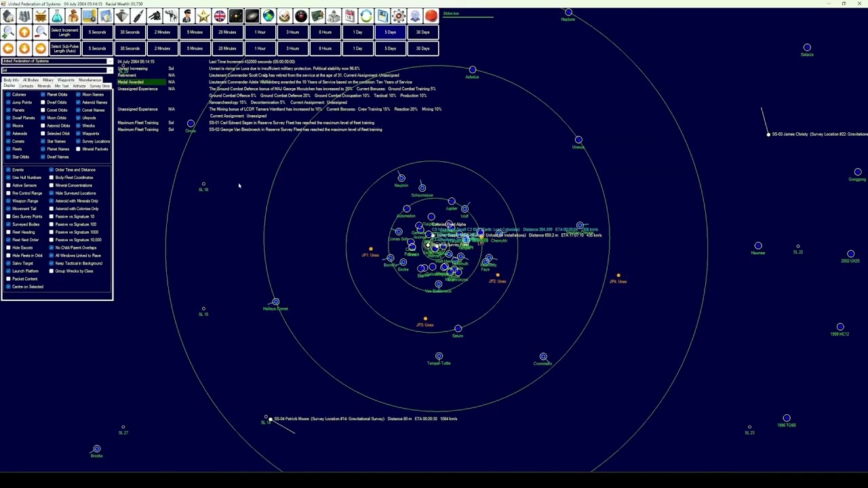
Task: Click the gold star medals icon
Action: point(203,16)
